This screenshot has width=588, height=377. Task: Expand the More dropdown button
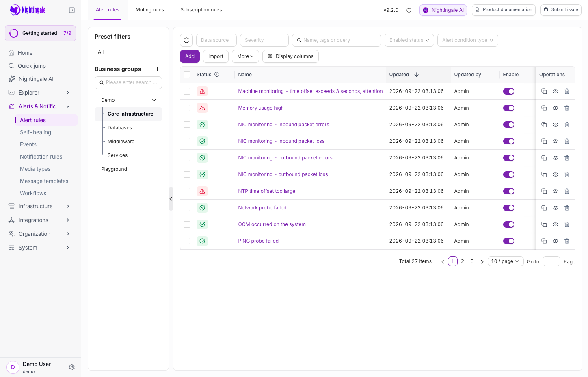(245, 56)
